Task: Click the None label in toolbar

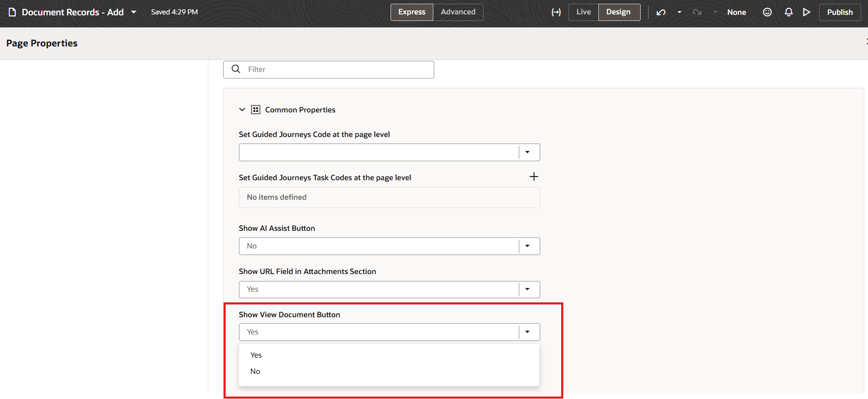Action: coord(736,12)
